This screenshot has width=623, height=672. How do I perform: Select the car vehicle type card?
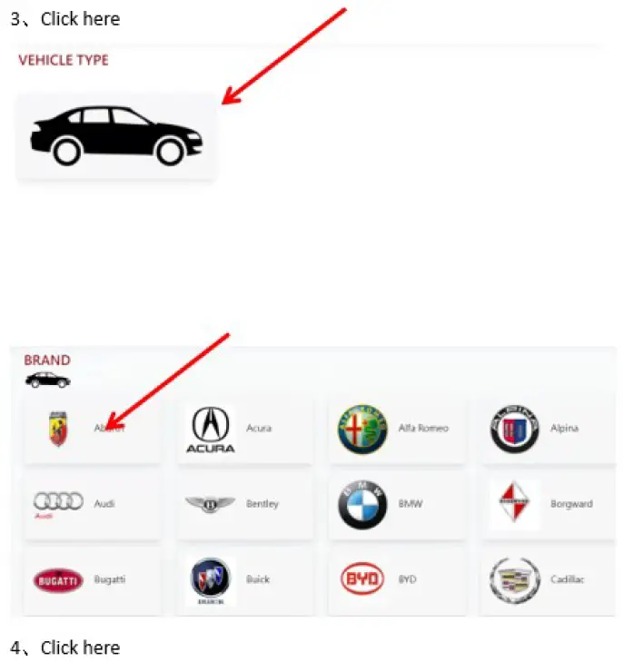point(115,136)
